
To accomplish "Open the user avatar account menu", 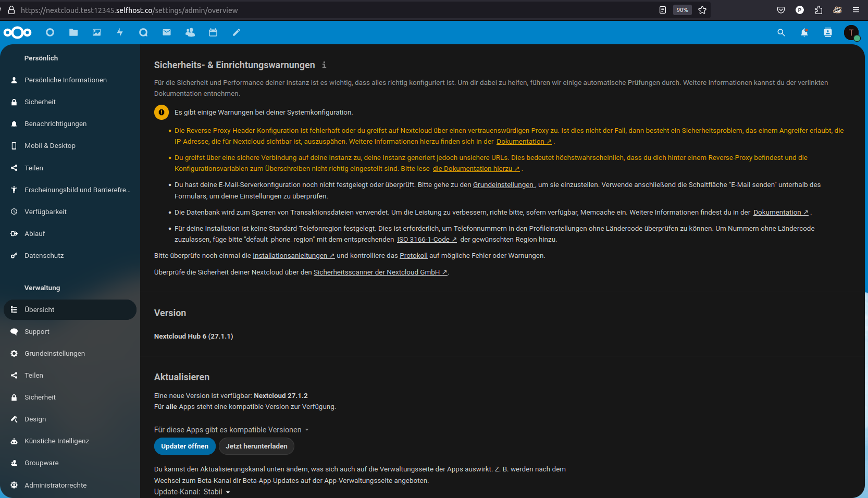I will 851,32.
